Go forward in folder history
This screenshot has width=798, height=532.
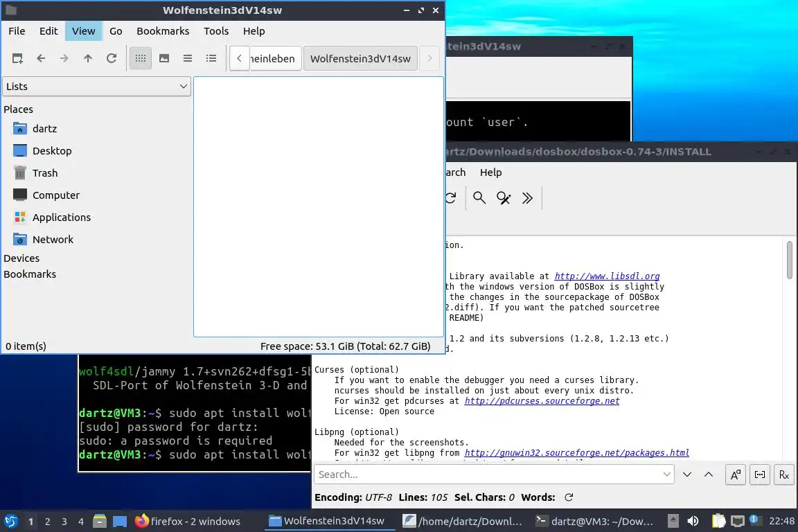pos(64,59)
